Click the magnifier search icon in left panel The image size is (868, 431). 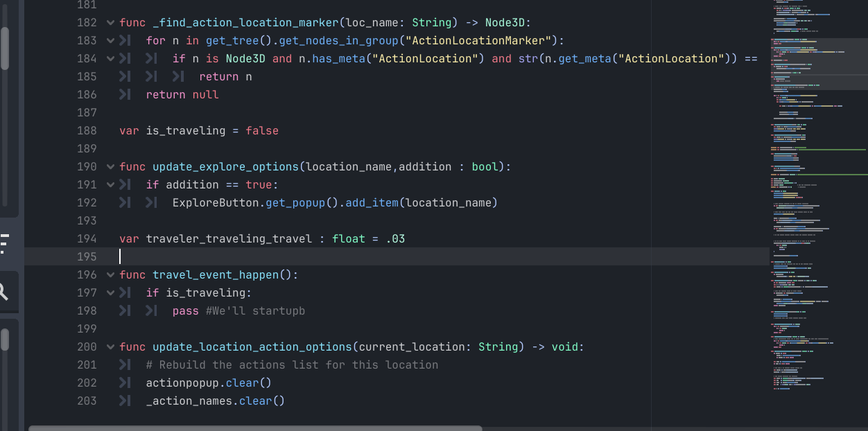tap(3, 292)
